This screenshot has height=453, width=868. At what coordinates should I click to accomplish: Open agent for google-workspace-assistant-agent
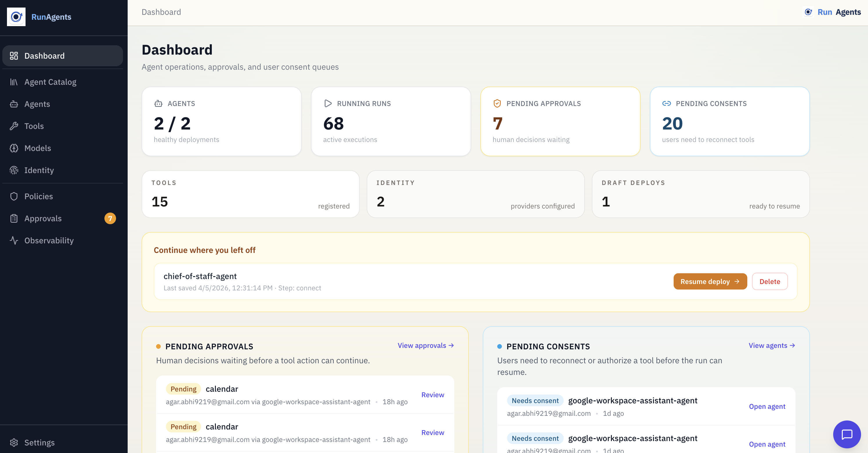tap(767, 406)
